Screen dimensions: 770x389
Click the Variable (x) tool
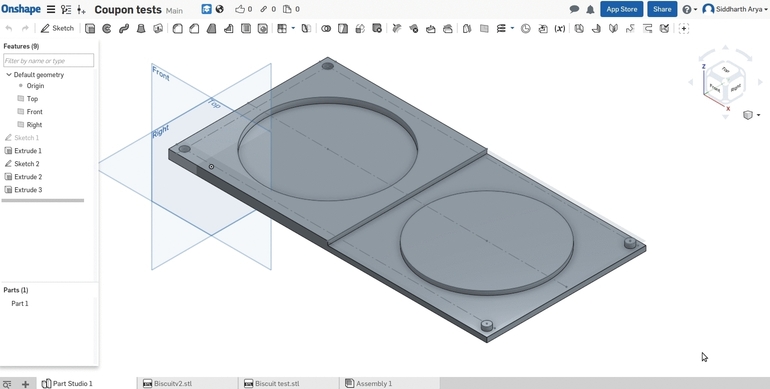click(x=559, y=28)
